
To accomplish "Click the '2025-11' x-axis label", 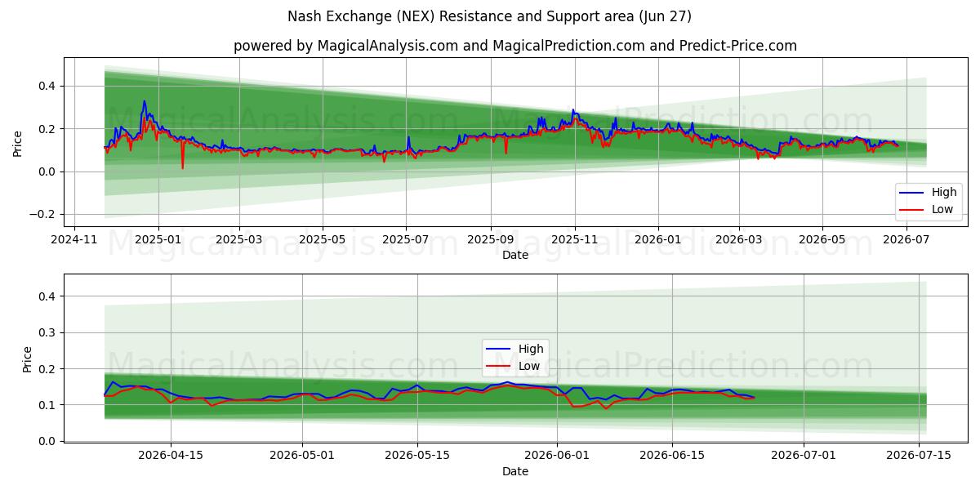I will [x=574, y=239].
